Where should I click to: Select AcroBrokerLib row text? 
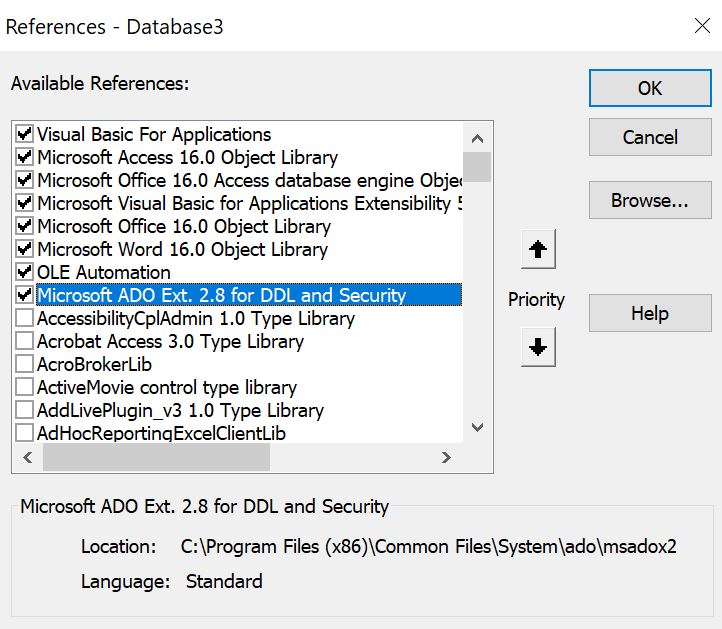click(94, 365)
